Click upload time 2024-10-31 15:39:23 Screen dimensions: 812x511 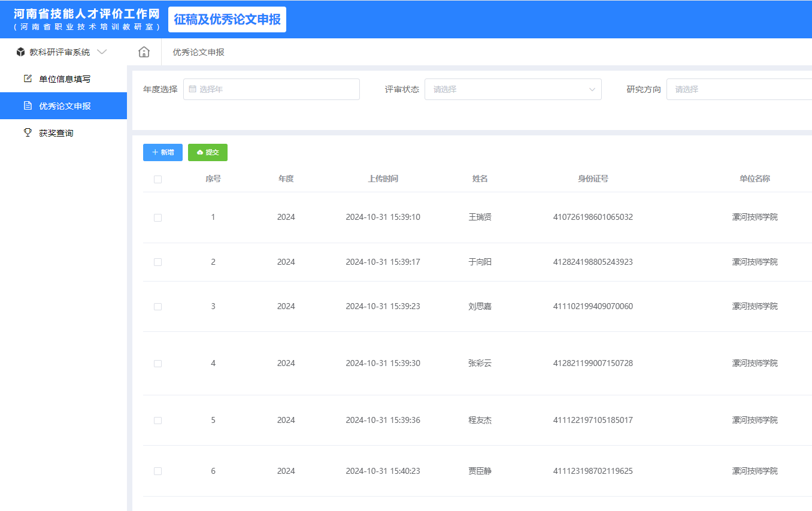pyautogui.click(x=383, y=306)
